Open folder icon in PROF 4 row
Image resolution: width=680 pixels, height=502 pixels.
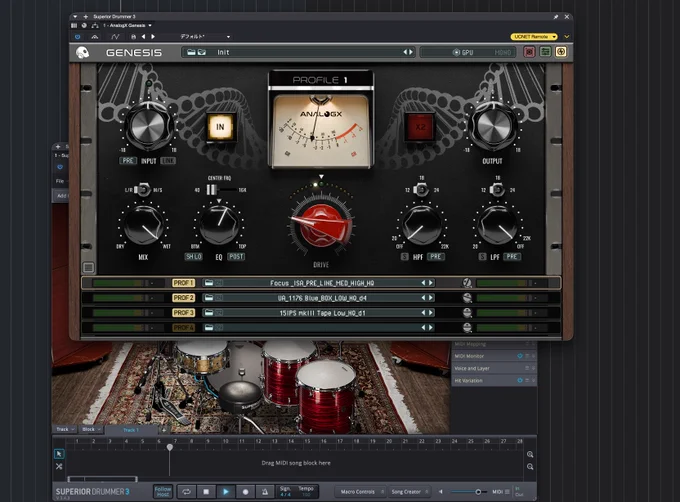(209, 328)
